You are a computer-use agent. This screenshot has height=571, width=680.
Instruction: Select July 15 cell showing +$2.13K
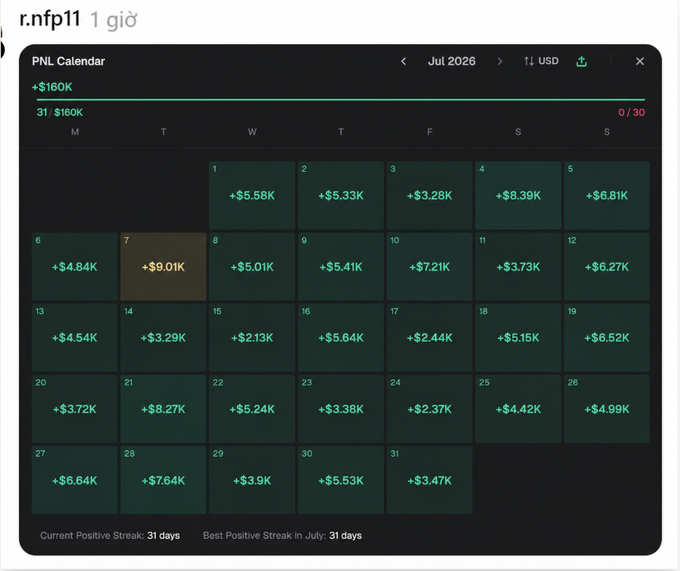tap(252, 337)
